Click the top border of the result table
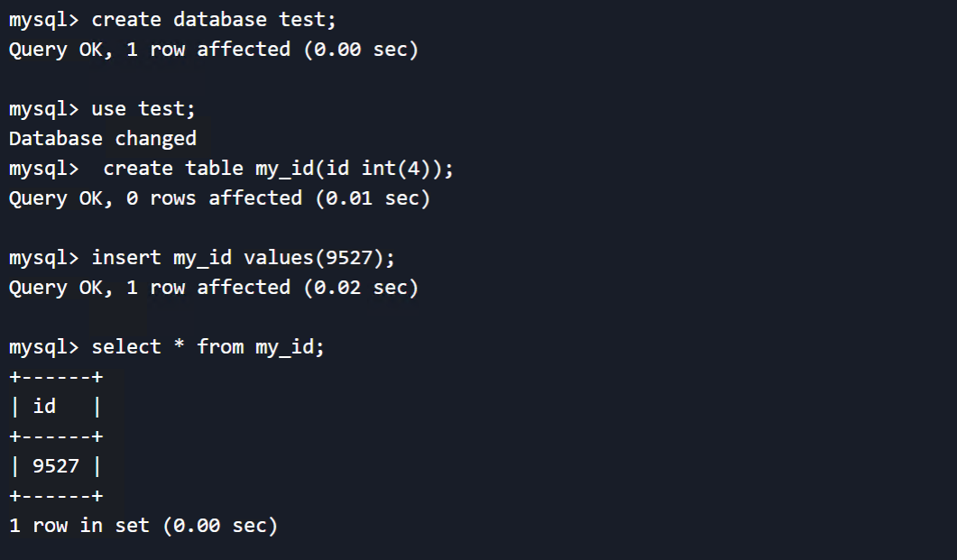This screenshot has width=957, height=560. (56, 377)
